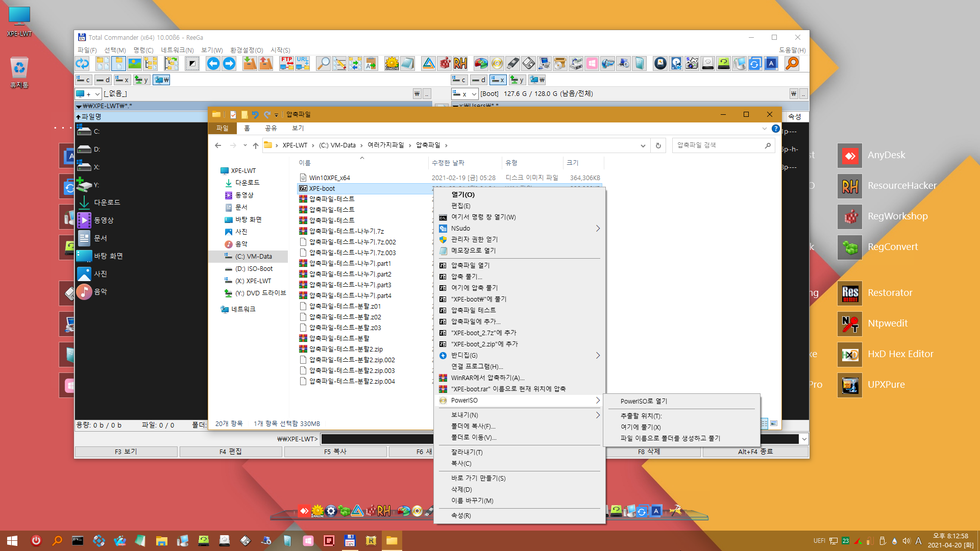Open the Recycle Bin desktop icon
This screenshot has height=551, width=980.
(x=19, y=72)
